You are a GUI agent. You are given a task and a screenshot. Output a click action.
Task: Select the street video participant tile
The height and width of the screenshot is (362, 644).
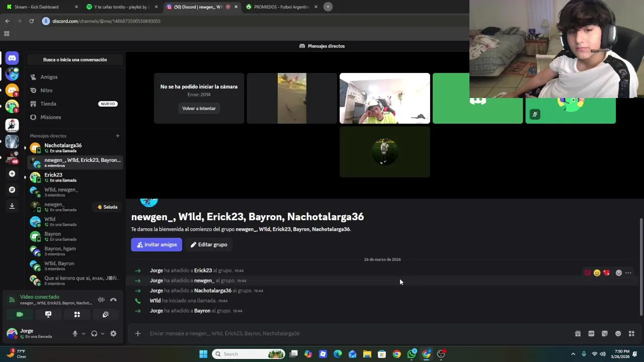coord(292,99)
